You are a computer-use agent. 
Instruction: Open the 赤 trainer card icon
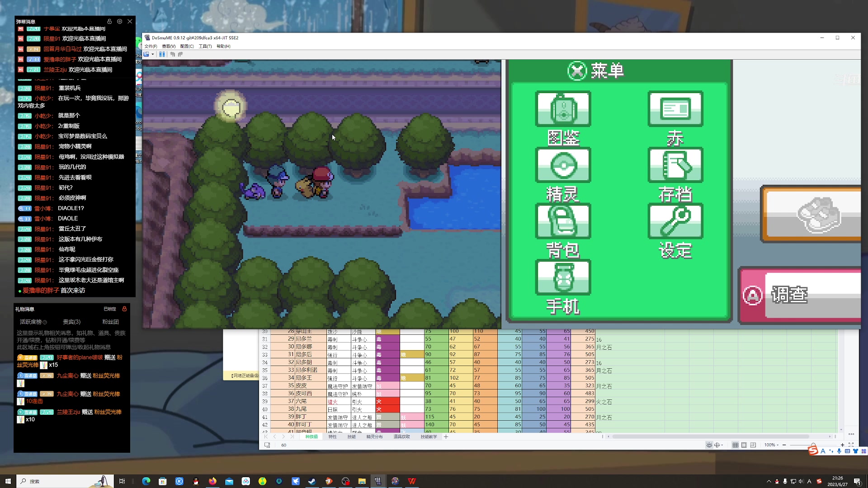coord(675,109)
